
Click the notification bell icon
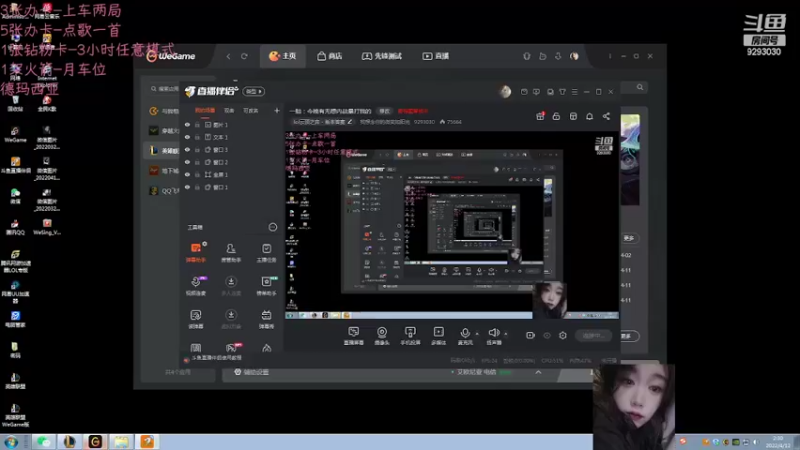[589, 116]
